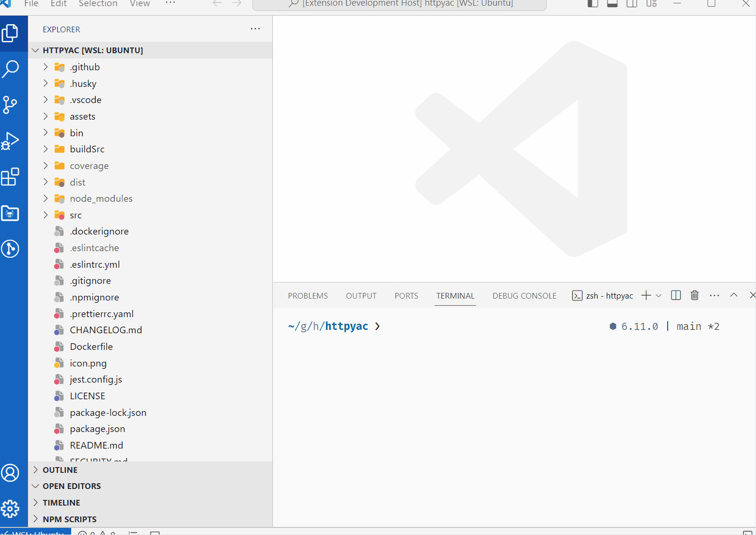Expand the OUTLINE section

(150, 470)
